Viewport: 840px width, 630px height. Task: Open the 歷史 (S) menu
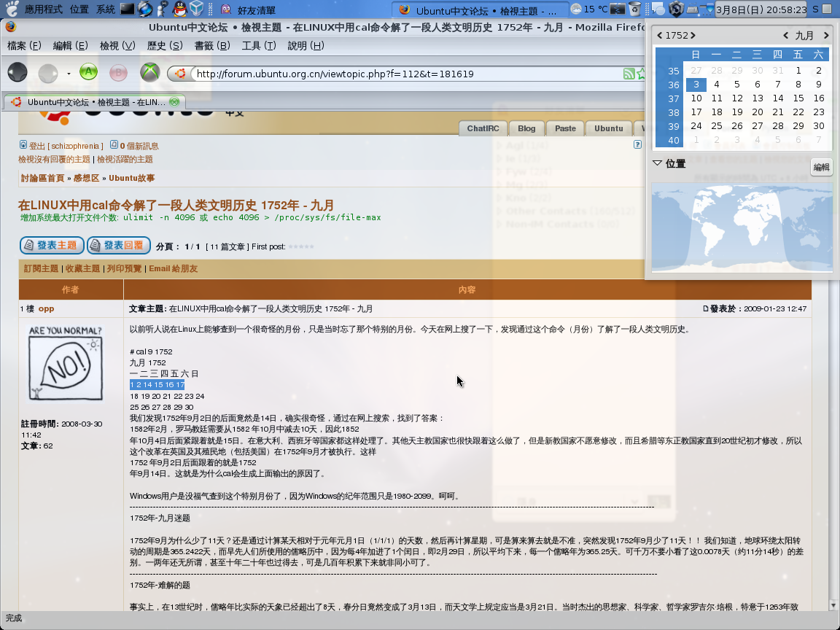(x=165, y=45)
